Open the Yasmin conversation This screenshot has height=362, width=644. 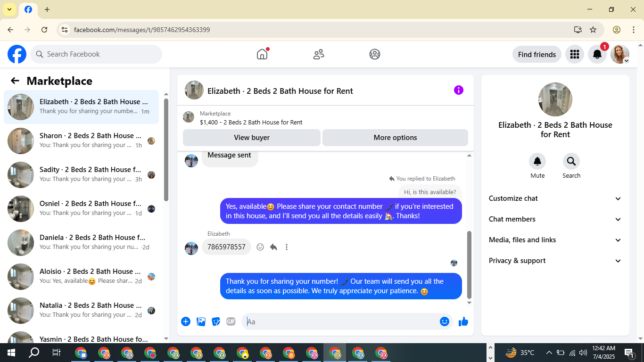81,336
